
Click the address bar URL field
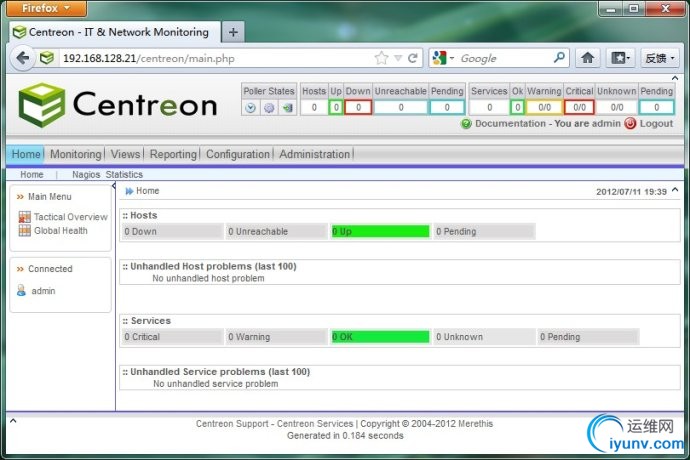(x=216, y=58)
